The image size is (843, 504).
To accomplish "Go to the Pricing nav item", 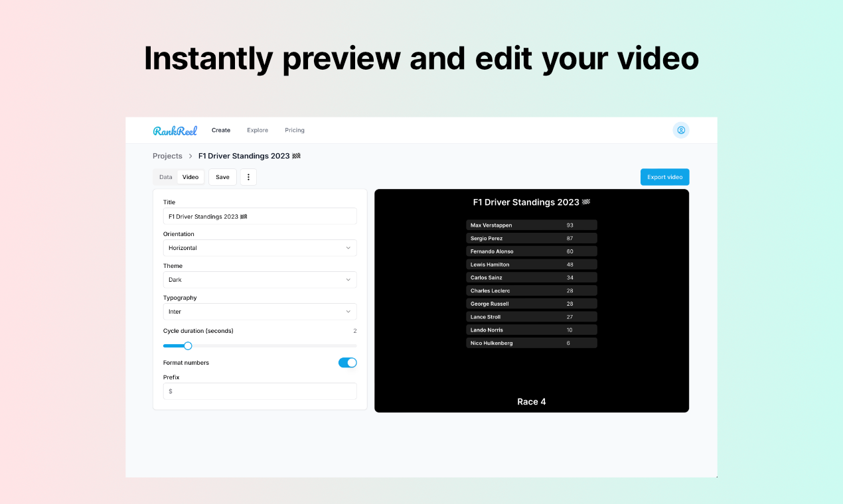I will (295, 131).
